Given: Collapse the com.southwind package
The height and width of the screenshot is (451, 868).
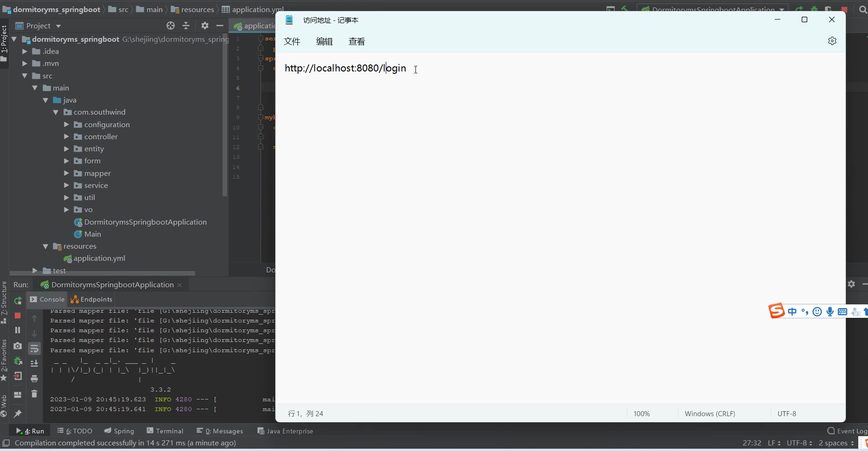Looking at the screenshot, I should (x=56, y=112).
